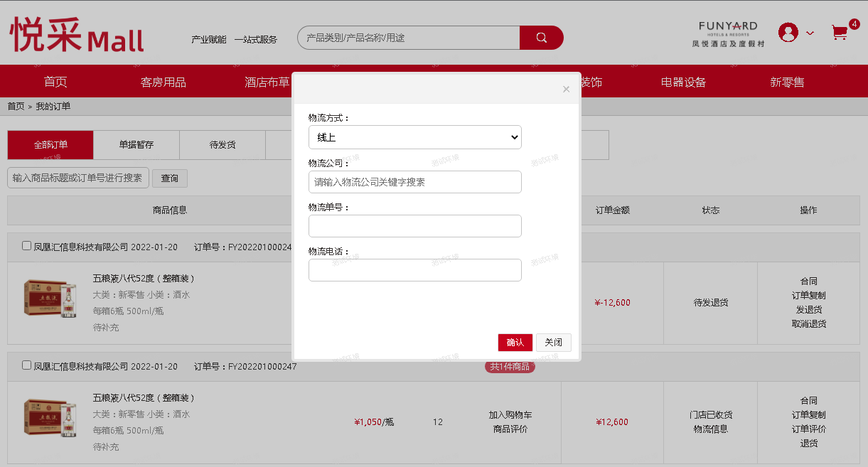Switch to the 待发货 tab
Image resolution: width=868 pixels, height=467 pixels.
pos(223,145)
